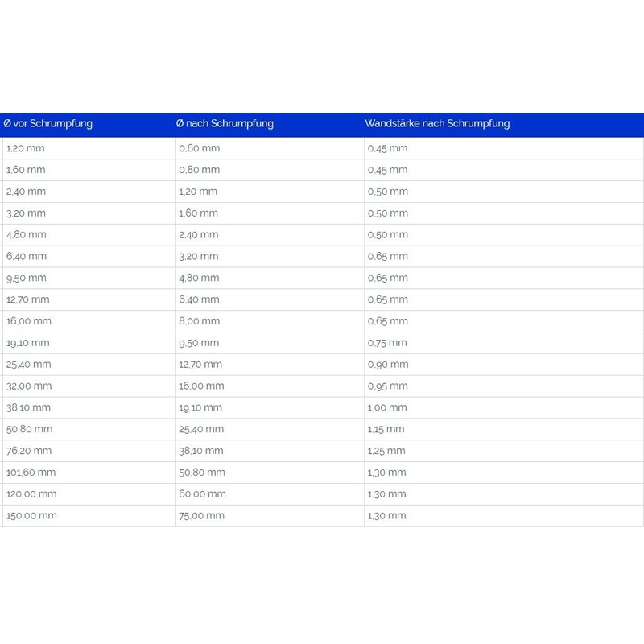The width and height of the screenshot is (644, 644).
Task: Click the 76,20 mm before-shrinking cell
Action: (x=28, y=451)
